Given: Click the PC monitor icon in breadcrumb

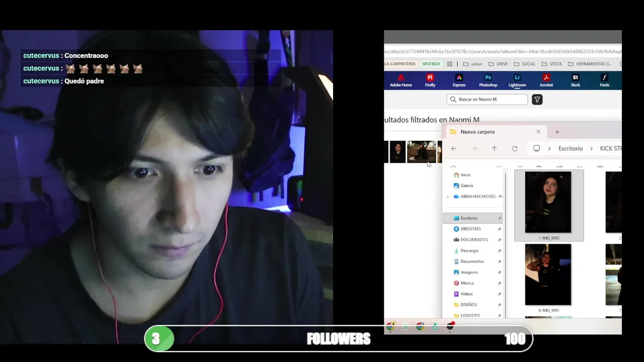Looking at the screenshot, I should click(536, 148).
